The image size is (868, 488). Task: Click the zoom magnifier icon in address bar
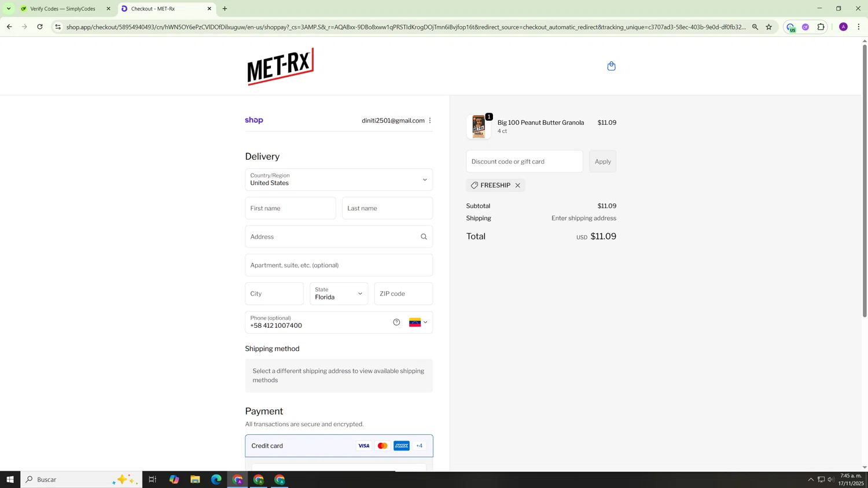(755, 27)
